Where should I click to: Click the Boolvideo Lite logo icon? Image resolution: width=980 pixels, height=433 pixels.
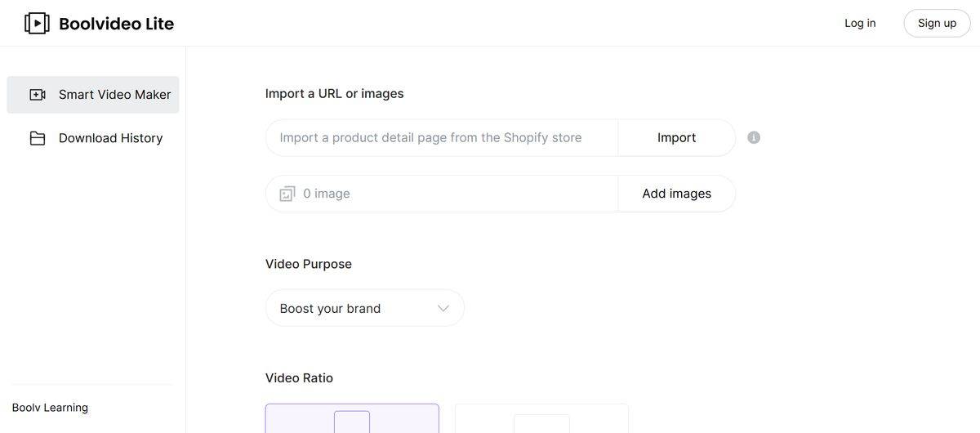[x=37, y=23]
